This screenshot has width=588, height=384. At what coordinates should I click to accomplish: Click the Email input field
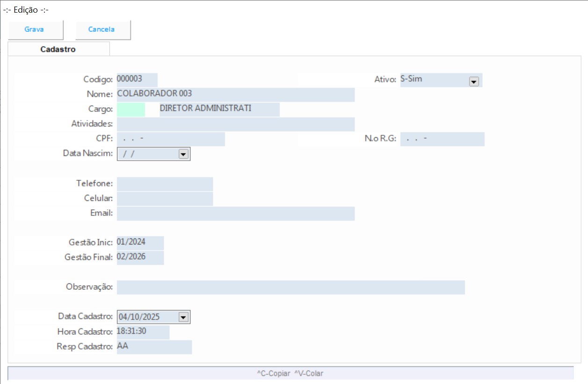click(x=235, y=214)
